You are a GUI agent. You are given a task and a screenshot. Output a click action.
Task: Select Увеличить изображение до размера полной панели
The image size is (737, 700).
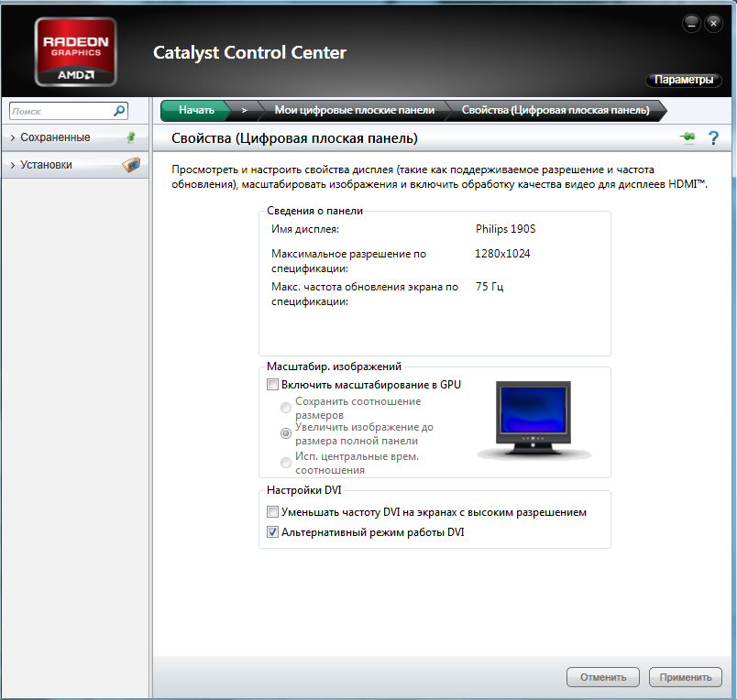(x=286, y=433)
